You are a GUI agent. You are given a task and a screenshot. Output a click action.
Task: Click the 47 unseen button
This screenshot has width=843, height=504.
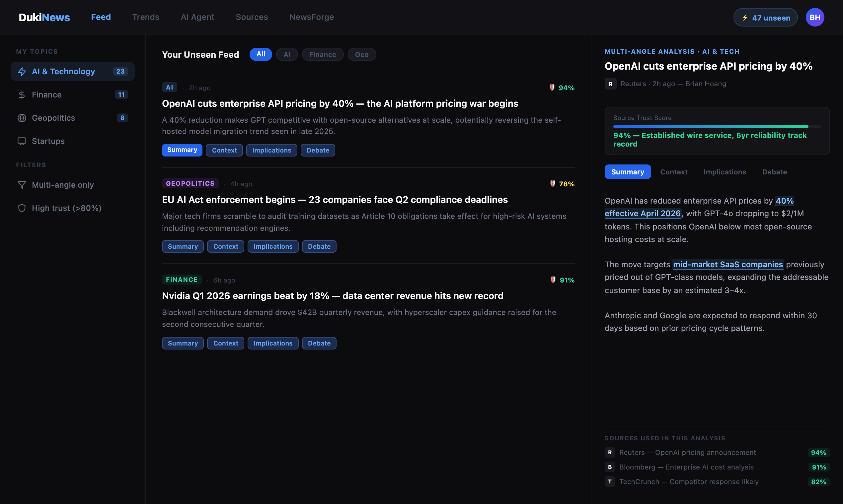765,18
